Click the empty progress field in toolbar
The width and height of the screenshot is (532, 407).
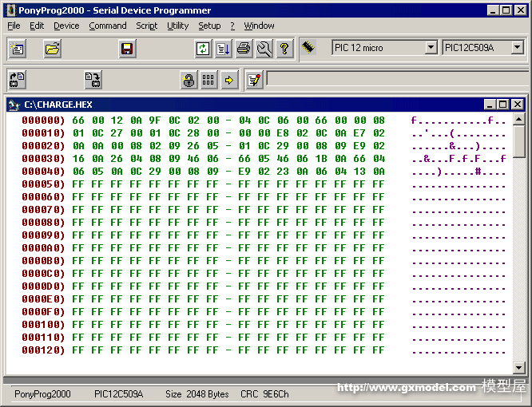click(394, 79)
